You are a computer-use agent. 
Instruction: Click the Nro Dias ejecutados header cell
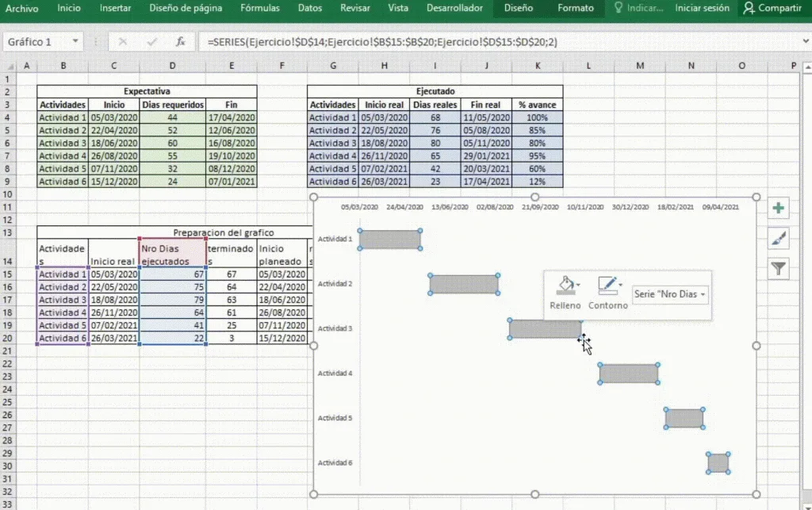tap(172, 255)
